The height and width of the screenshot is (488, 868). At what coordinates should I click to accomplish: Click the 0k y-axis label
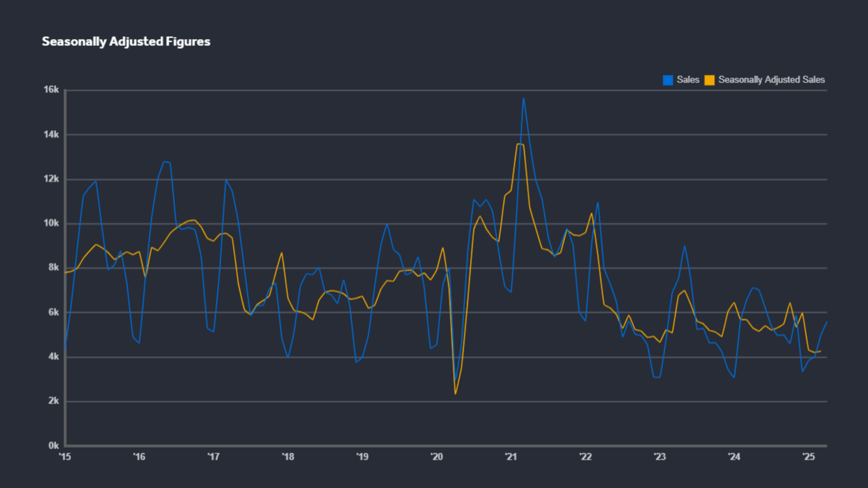[x=53, y=446]
